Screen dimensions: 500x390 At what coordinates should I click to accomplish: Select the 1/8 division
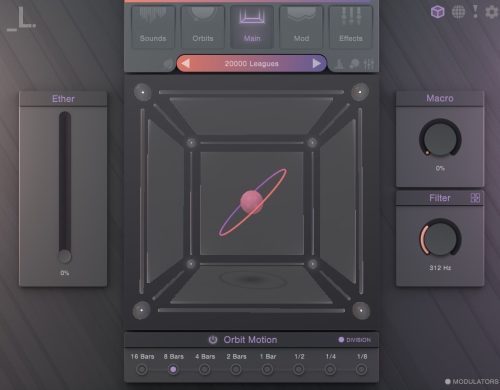point(361,369)
